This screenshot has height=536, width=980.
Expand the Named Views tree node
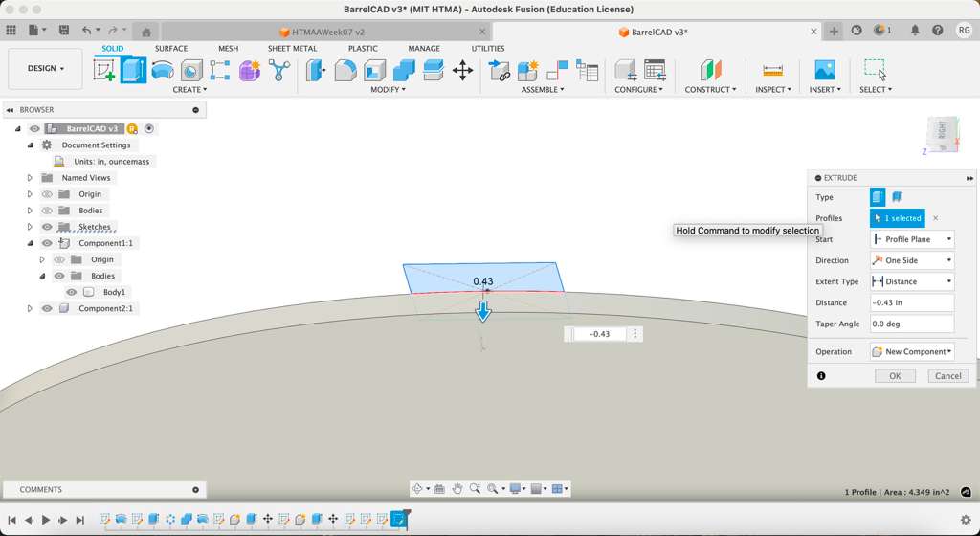pos(30,178)
